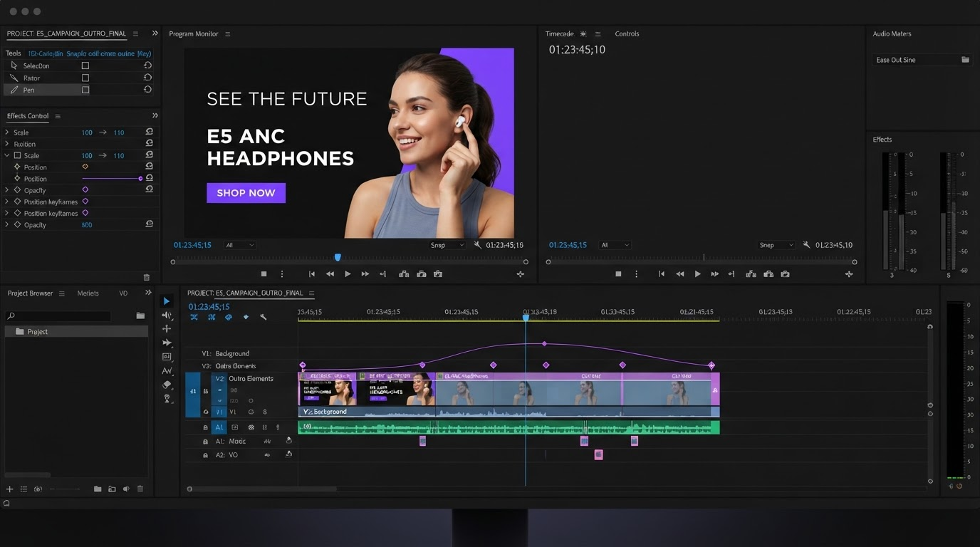The image size is (980, 547).
Task: Delete selected item in Project Browser
Action: pos(140,489)
